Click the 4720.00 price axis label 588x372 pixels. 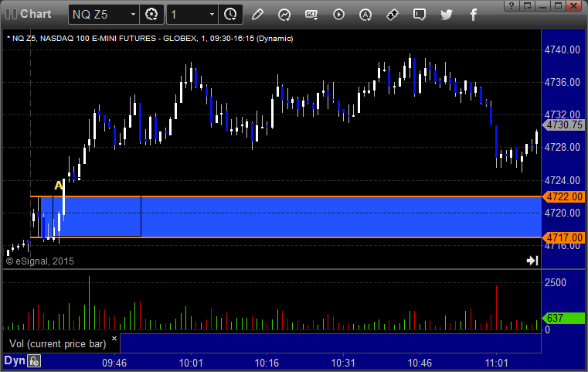[x=563, y=213]
